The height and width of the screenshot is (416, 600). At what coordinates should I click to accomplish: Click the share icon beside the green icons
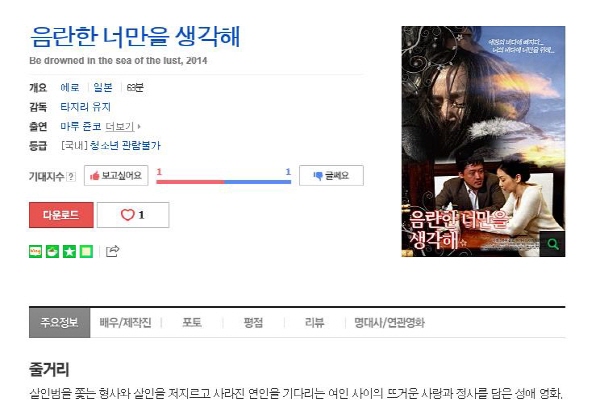coord(112,251)
